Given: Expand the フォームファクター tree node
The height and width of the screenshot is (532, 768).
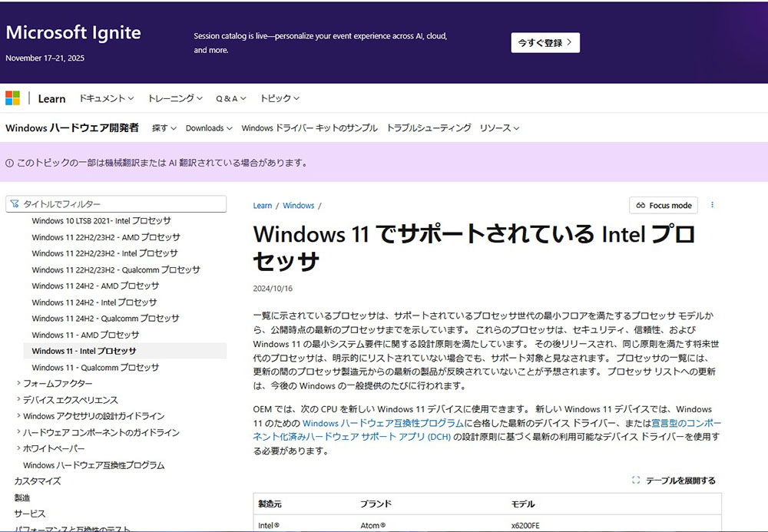Looking at the screenshot, I should pyautogui.click(x=18, y=384).
